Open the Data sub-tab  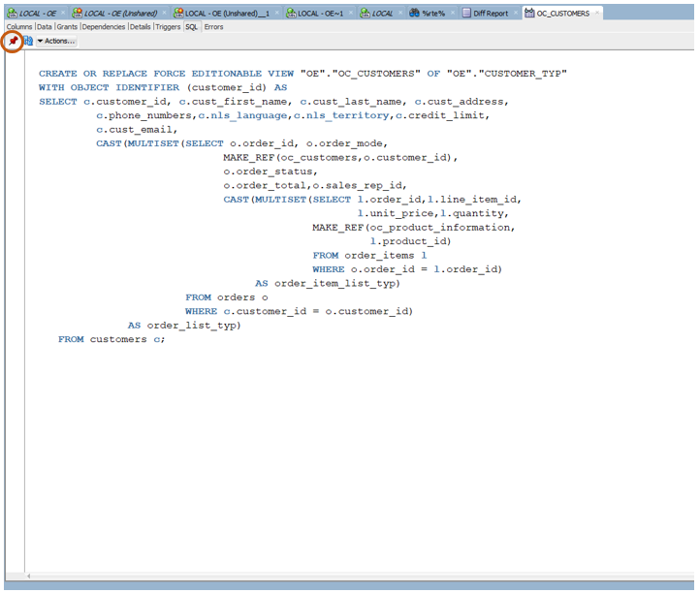pos(45,27)
